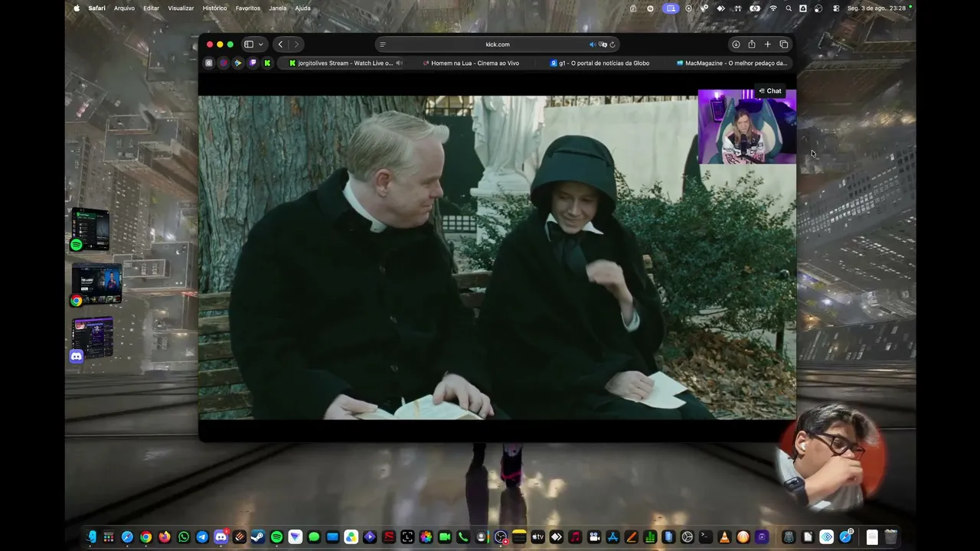Open Apple TV from the dock
980x551 pixels.
point(537,537)
